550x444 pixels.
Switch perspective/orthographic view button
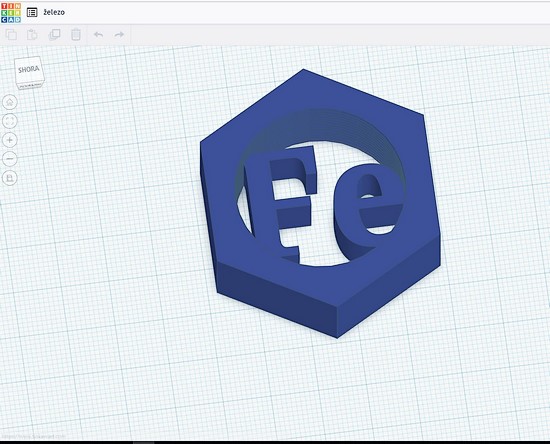pyautogui.click(x=10, y=178)
